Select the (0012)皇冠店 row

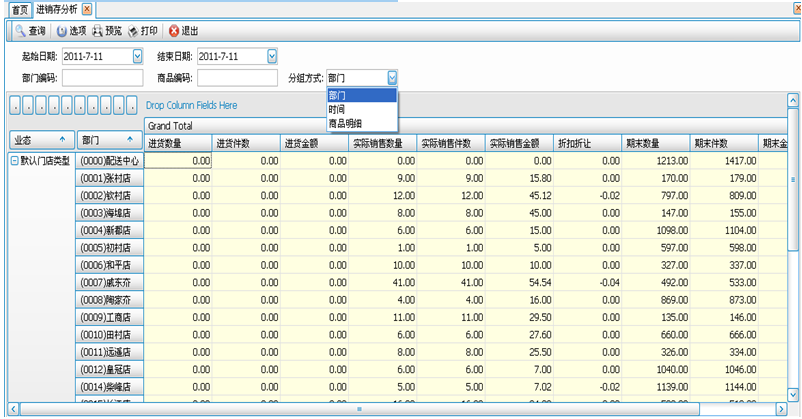[x=109, y=370]
